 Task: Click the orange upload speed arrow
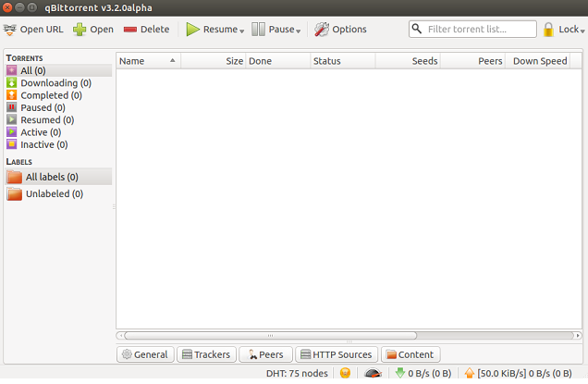click(x=470, y=373)
